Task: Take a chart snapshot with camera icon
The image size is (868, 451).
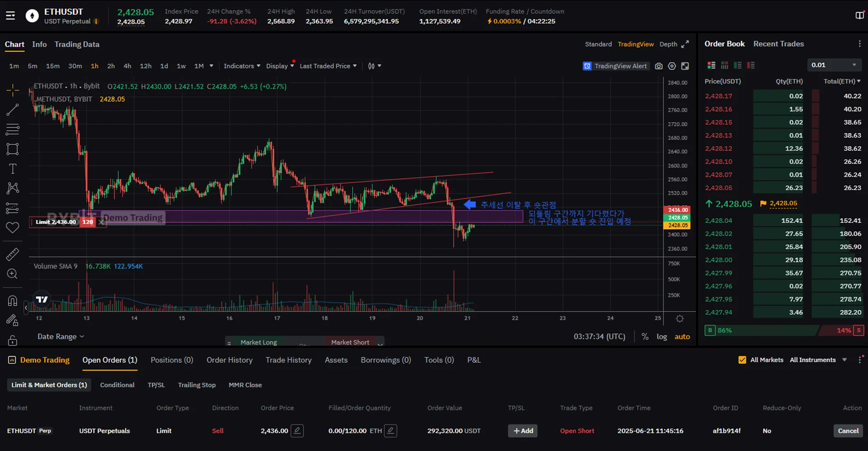Action: (659, 66)
